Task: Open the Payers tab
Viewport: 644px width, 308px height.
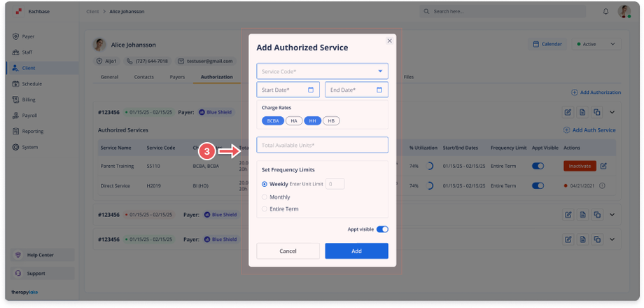Action: click(x=177, y=77)
